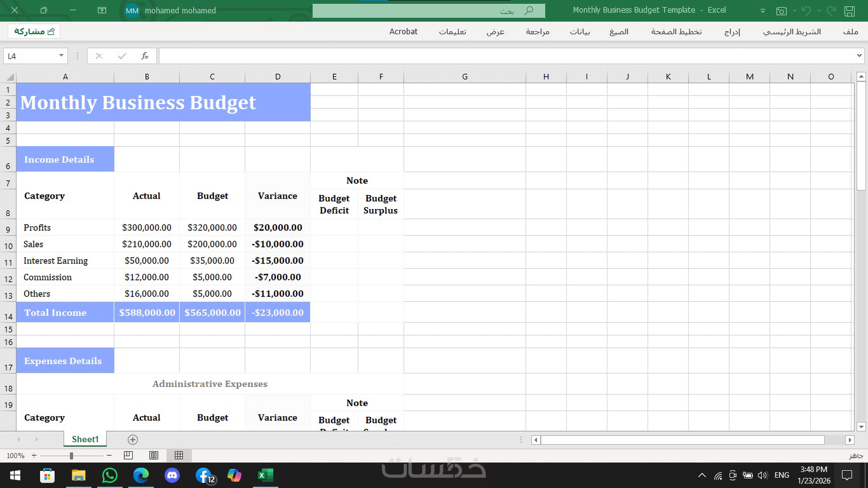Click the مشاركة share button
868x488 pixels.
pos(34,31)
